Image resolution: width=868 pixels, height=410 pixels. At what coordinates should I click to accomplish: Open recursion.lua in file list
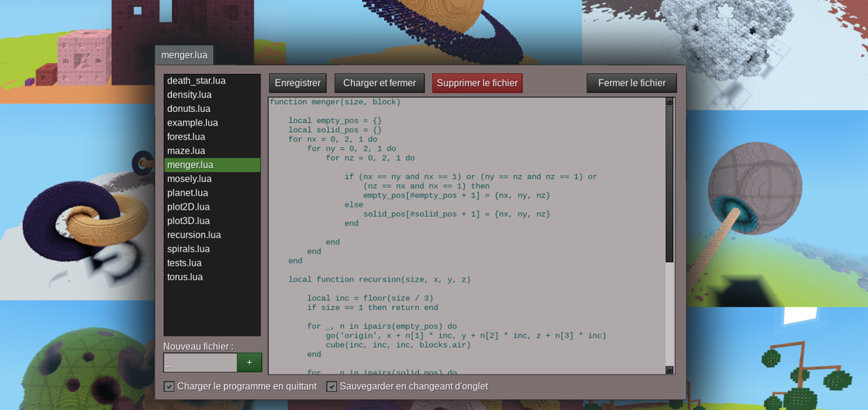click(212, 235)
